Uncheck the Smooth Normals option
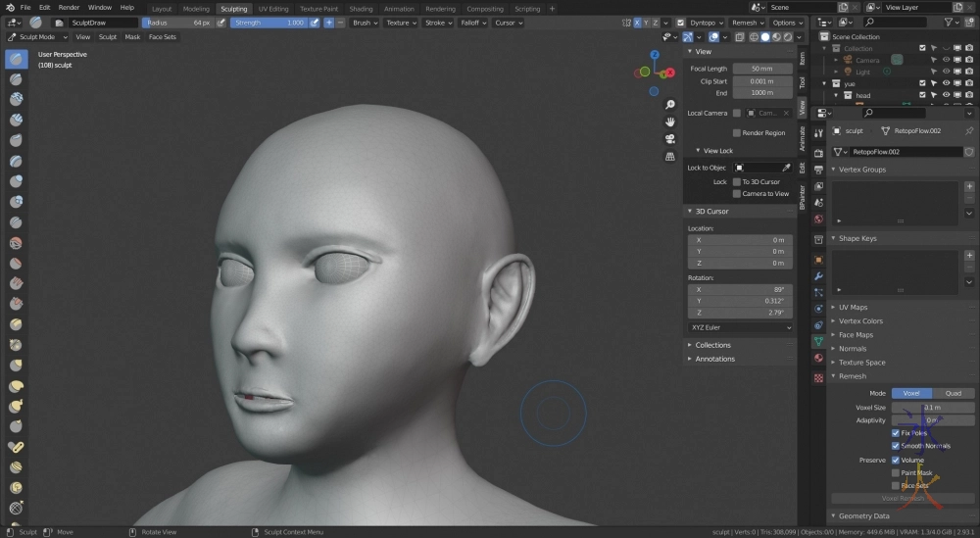The height and width of the screenshot is (538, 980). coord(896,446)
